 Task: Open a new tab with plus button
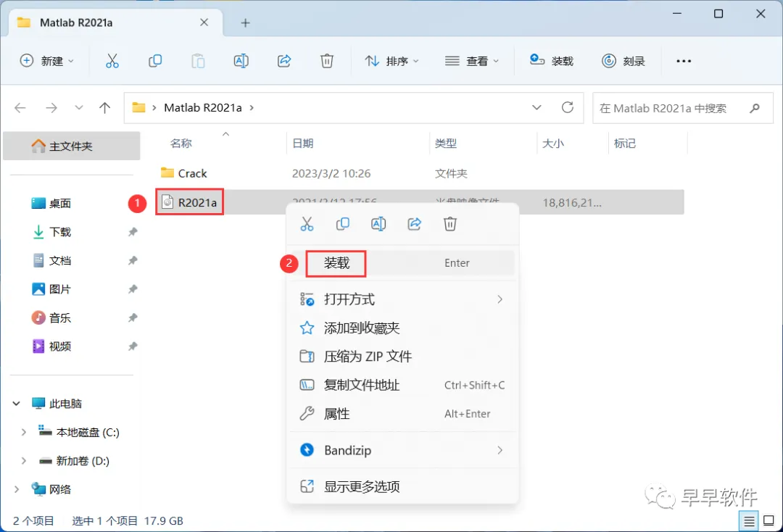point(245,23)
